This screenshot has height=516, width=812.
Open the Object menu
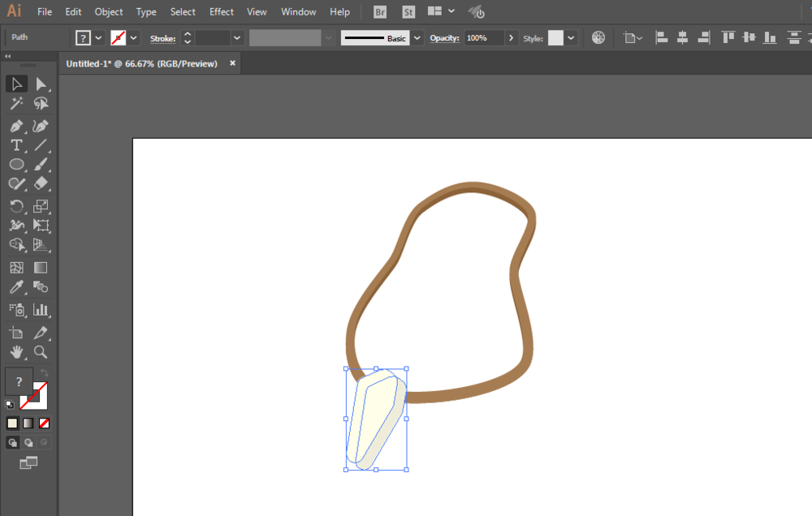pyautogui.click(x=109, y=12)
